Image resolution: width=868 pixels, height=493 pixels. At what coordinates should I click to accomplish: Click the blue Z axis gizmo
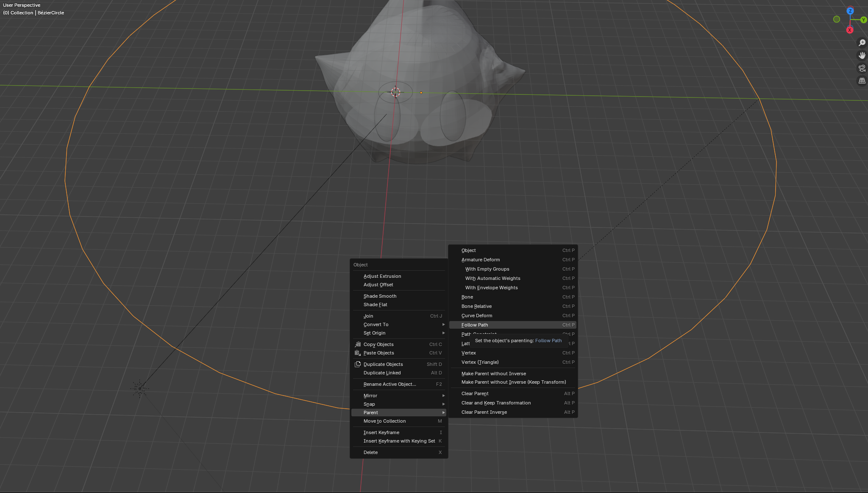click(x=850, y=11)
